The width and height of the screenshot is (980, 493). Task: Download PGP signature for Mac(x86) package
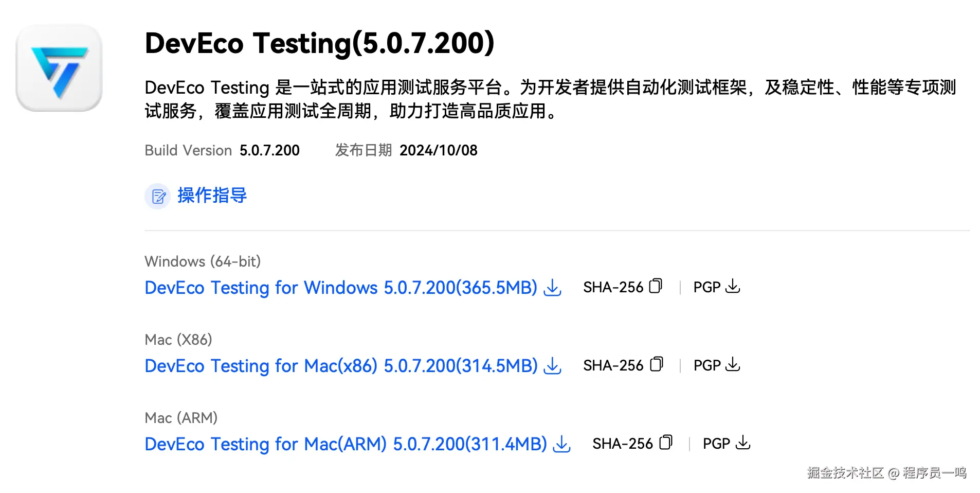733,364
